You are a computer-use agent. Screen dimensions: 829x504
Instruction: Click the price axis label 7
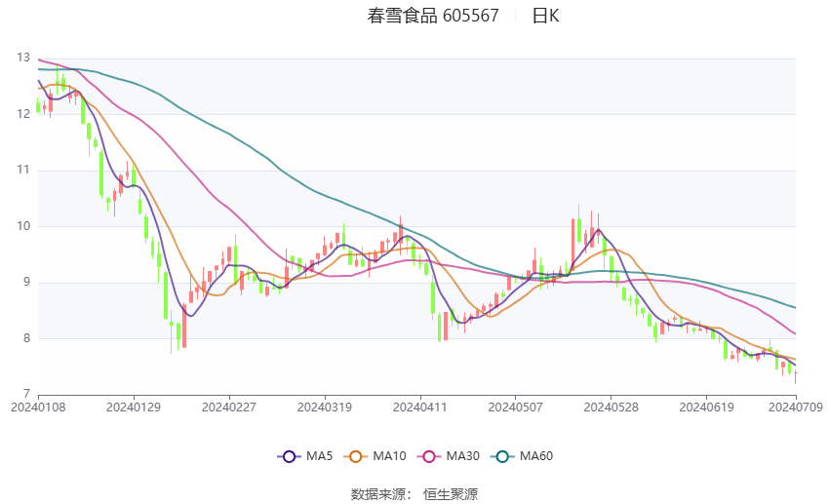(26, 394)
